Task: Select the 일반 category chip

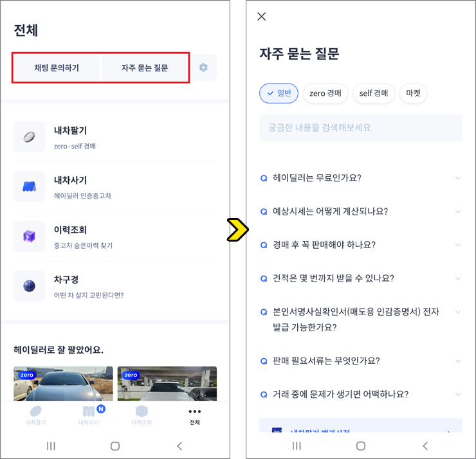Action: tap(279, 93)
